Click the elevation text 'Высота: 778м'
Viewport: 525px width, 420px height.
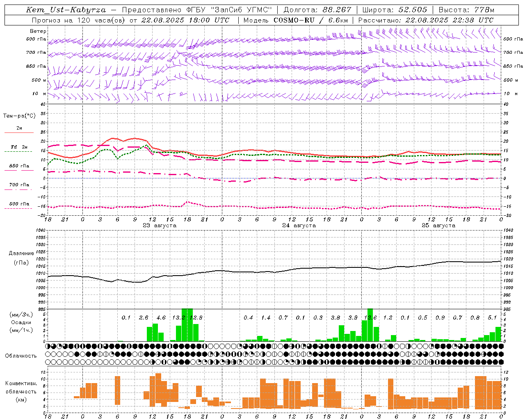coord(466,10)
